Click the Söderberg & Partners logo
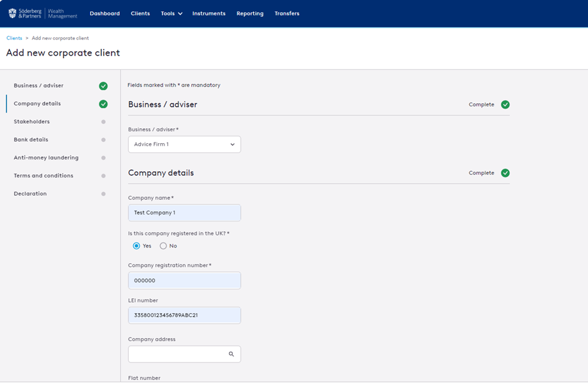 [x=43, y=13]
